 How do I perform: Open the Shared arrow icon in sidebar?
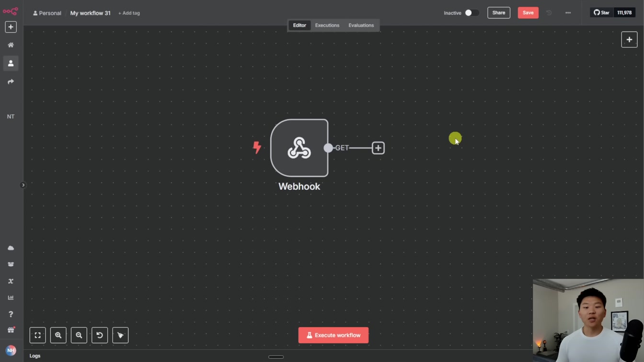click(11, 82)
